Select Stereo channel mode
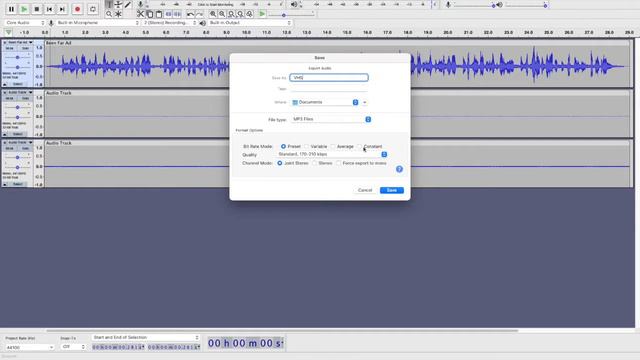 (314, 163)
